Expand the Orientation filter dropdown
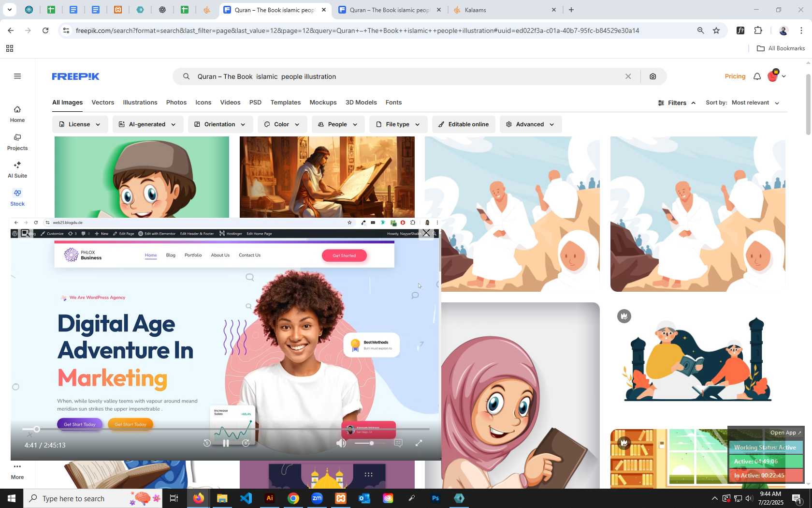Image resolution: width=812 pixels, height=508 pixels. click(x=220, y=124)
